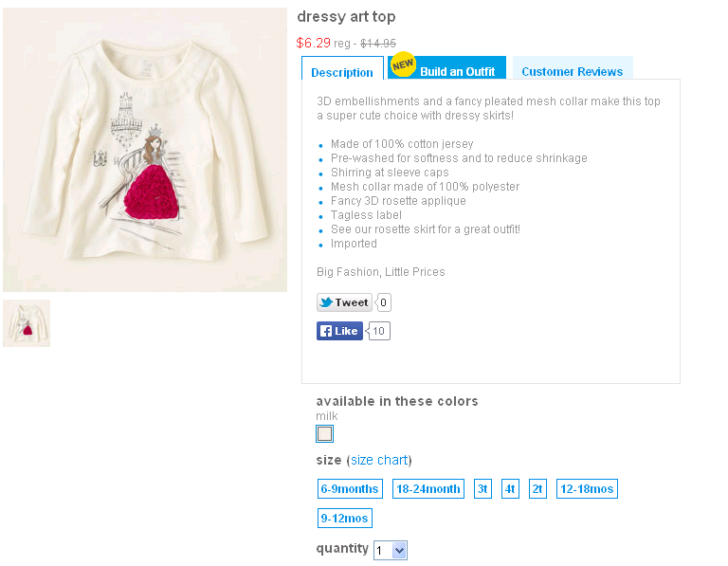Select size 6-9months

tap(350, 489)
